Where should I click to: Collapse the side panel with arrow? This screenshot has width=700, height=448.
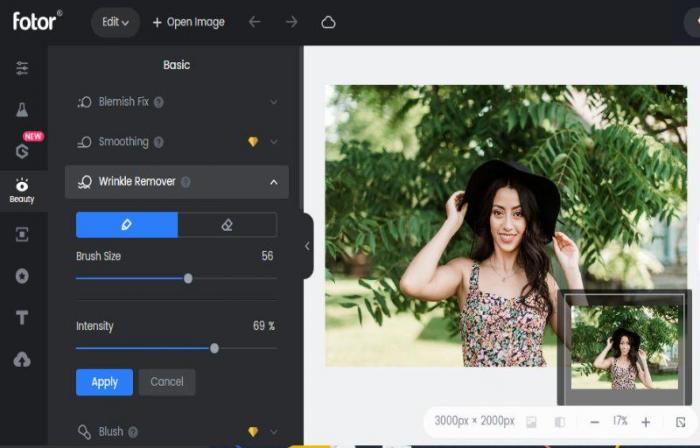(307, 246)
